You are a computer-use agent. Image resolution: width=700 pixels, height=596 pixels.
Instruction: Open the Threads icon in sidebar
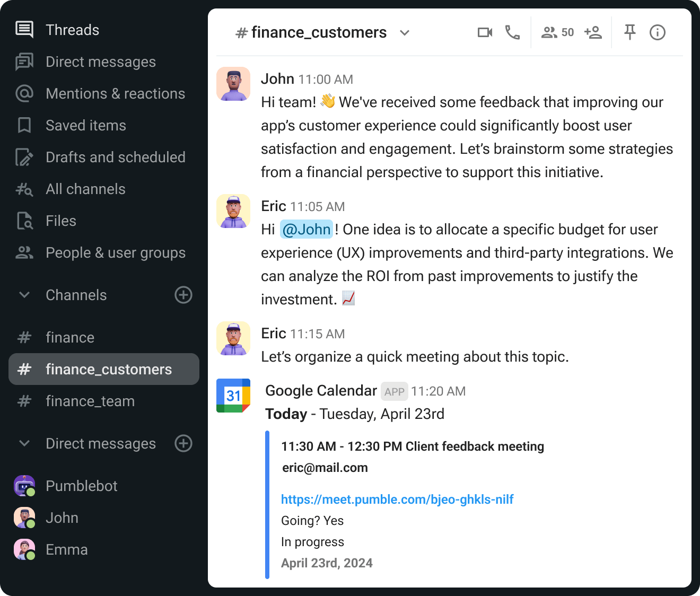(x=24, y=30)
